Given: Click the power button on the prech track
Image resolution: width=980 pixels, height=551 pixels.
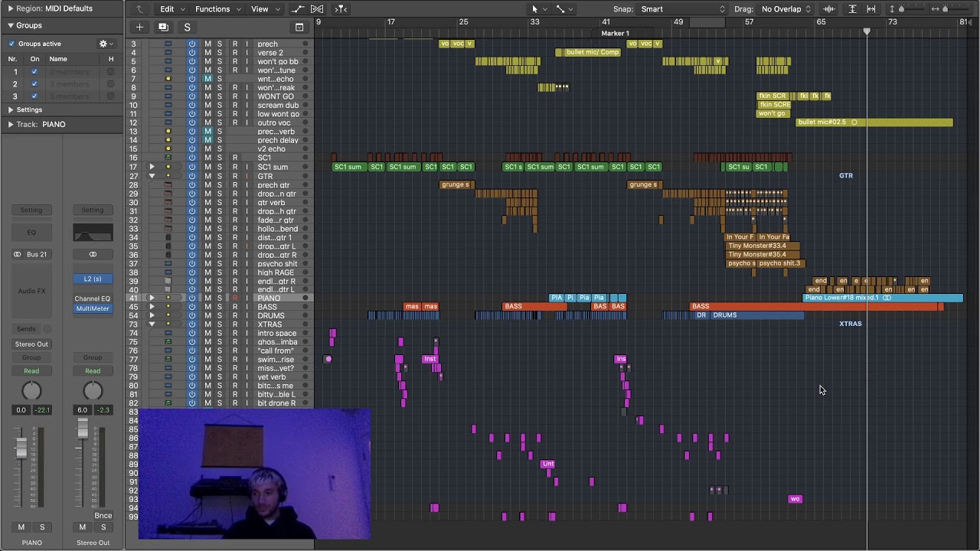Looking at the screenshot, I should click(192, 44).
